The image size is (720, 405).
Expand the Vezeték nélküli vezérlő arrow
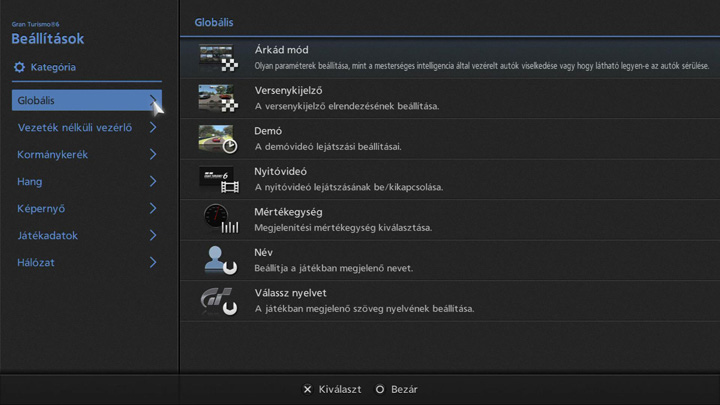click(153, 128)
